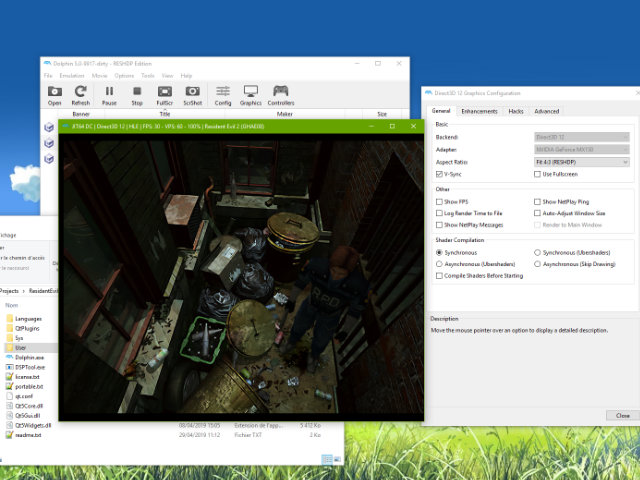Switch Explorer to details view icon

[327, 460]
